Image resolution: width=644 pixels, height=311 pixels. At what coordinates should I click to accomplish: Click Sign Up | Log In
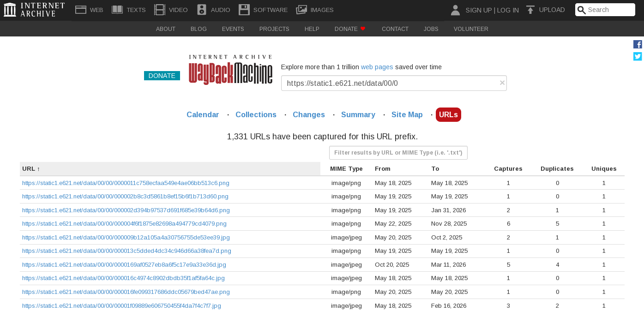tap(492, 10)
